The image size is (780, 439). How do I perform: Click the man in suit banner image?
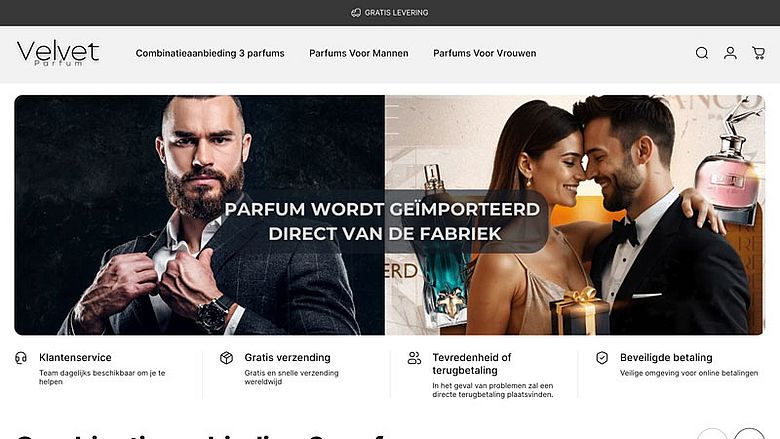(199, 215)
